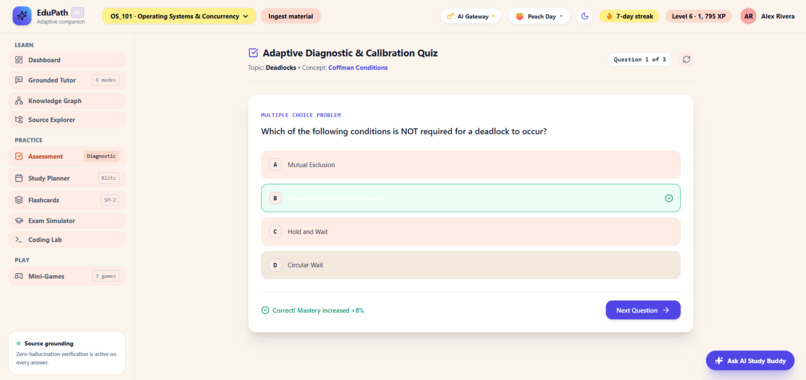Click the Blitz badge on Study Planner
This screenshot has height=380, width=806.
pyautogui.click(x=108, y=178)
